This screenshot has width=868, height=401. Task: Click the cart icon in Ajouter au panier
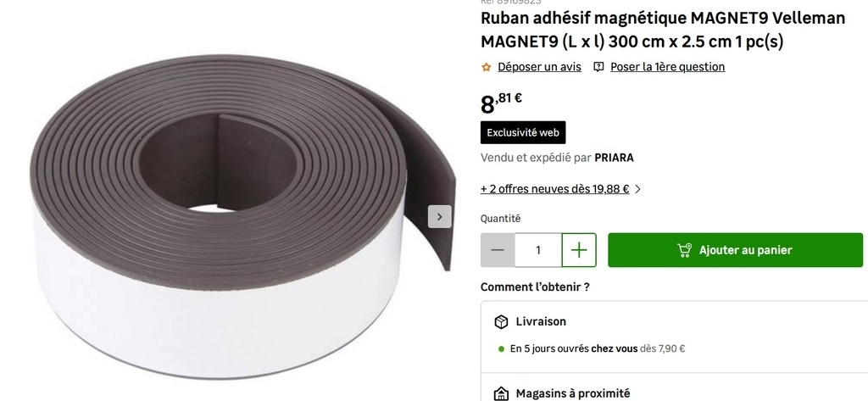point(684,250)
